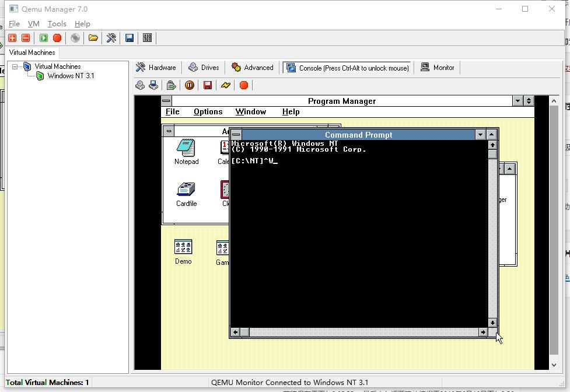Switch to the Advanced tab

(x=253, y=68)
